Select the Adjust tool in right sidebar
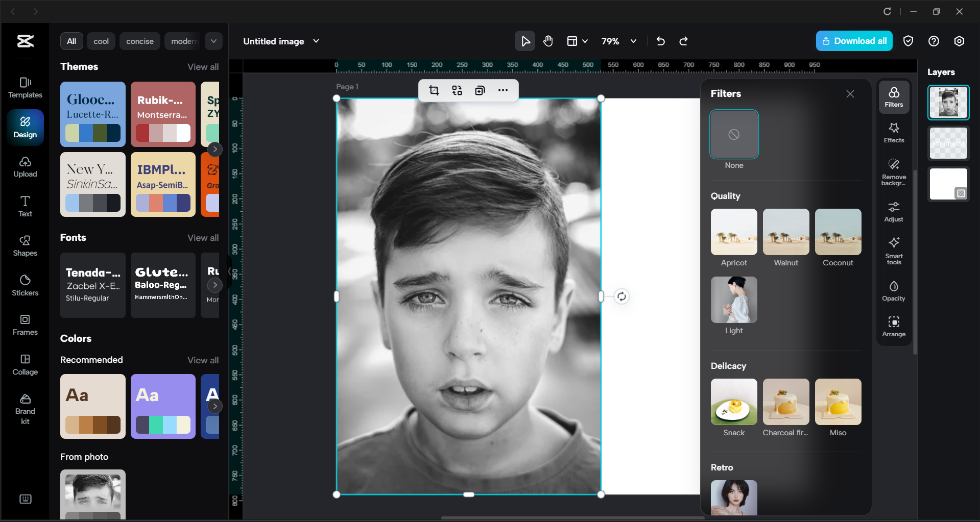Screen dimensions: 980x522 (893, 211)
